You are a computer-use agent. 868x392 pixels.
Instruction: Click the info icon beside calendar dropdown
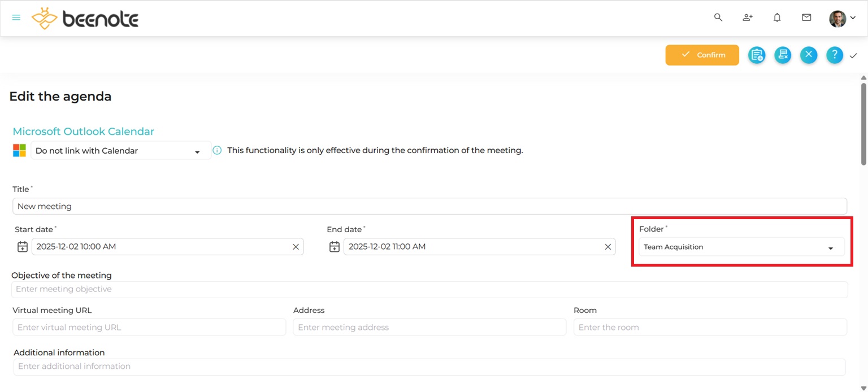coord(217,151)
